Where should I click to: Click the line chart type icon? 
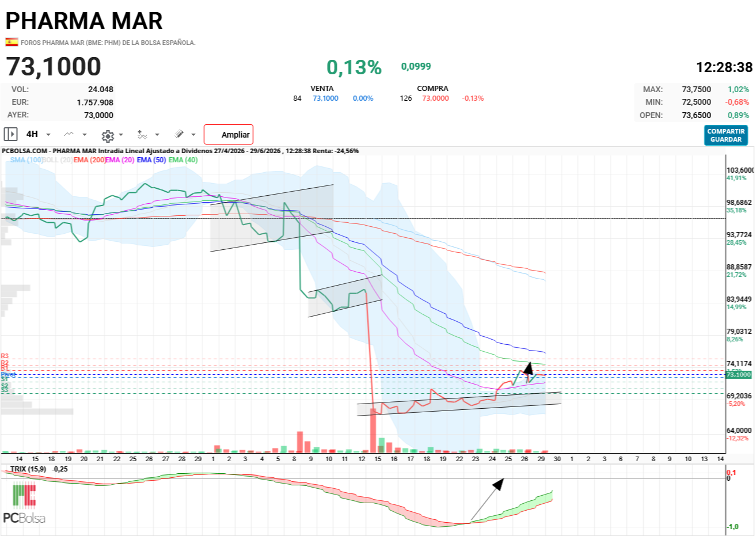point(69,134)
